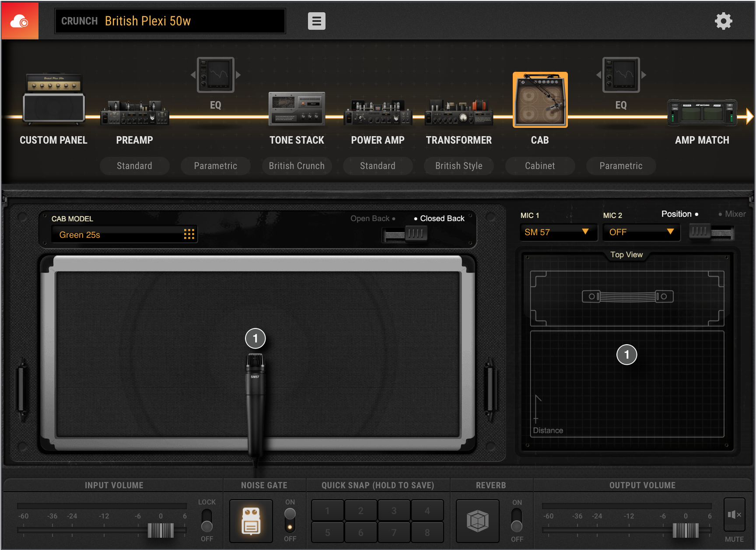Recall Quick Snap slot 7
Screen dimensions: 756x550
click(x=394, y=532)
